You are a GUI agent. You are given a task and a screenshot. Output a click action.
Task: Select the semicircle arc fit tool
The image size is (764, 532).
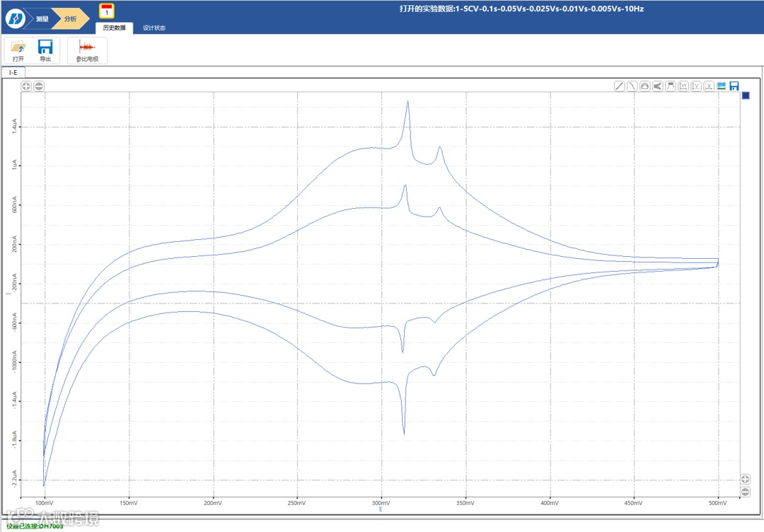click(644, 86)
